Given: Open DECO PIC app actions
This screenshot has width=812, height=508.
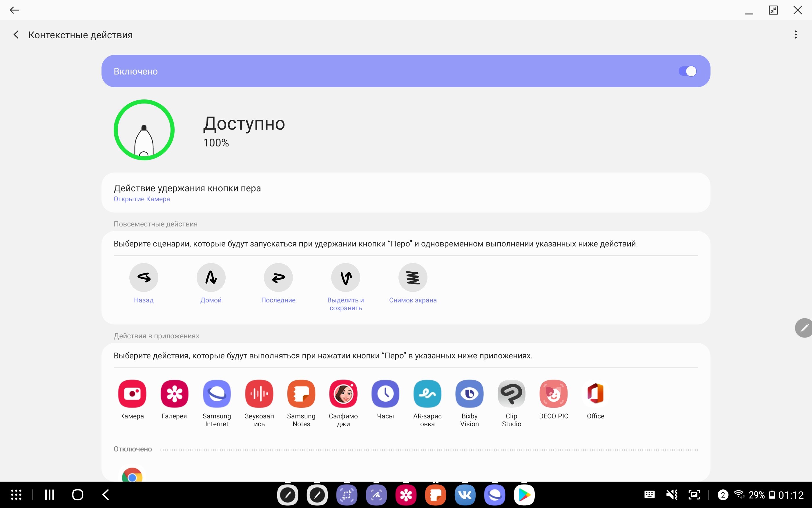Looking at the screenshot, I should click(554, 400).
